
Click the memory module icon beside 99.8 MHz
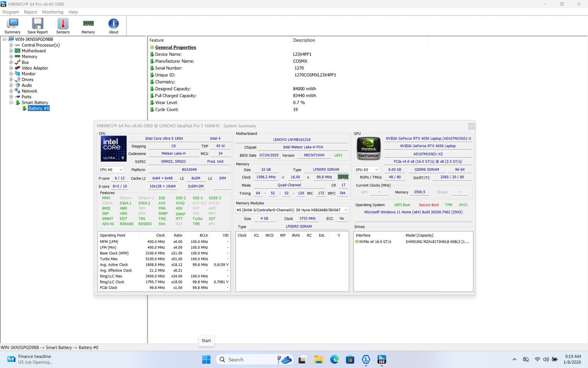coord(343,177)
